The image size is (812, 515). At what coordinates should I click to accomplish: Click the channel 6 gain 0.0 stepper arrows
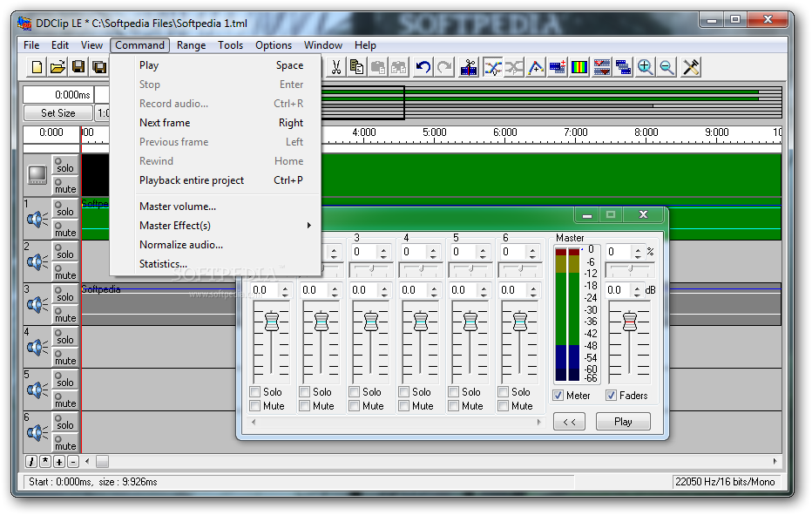(x=533, y=291)
